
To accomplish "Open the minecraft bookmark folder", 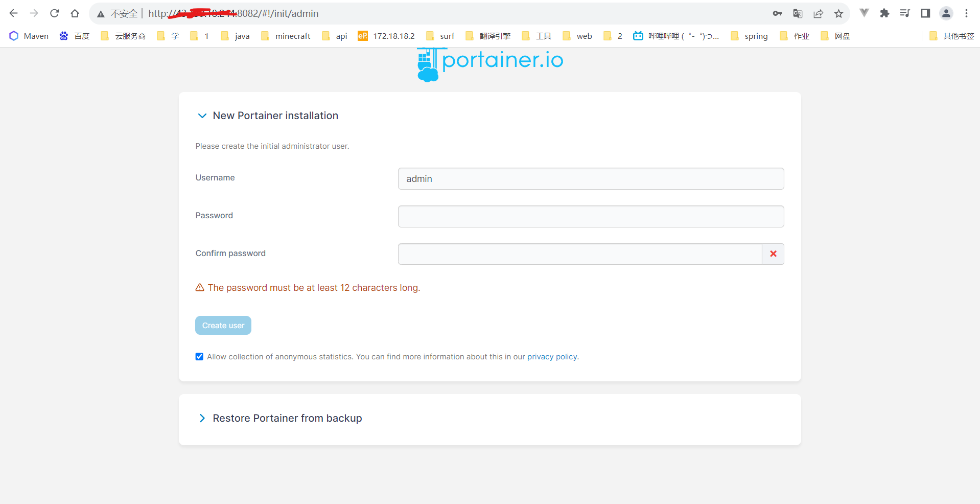I will coord(286,36).
